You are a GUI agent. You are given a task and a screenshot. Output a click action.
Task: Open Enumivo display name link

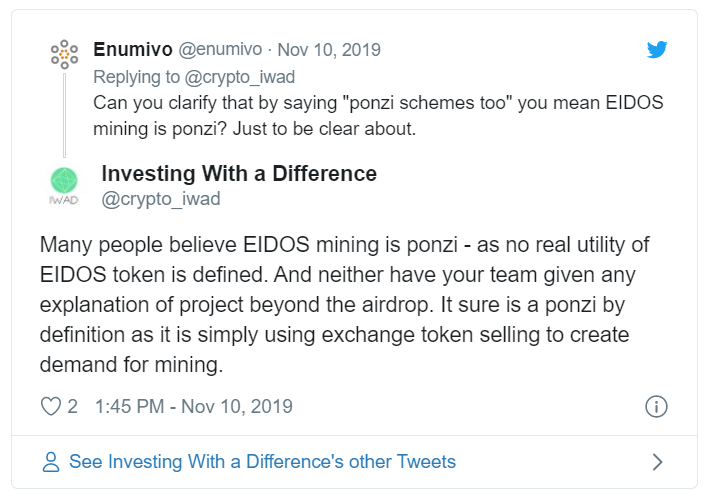click(x=133, y=49)
